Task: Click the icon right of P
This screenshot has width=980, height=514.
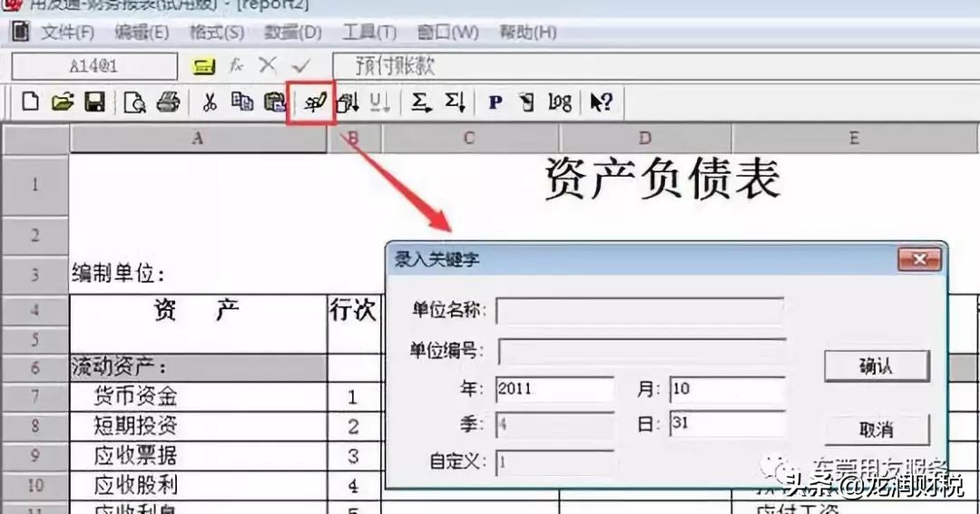Action: tap(527, 102)
